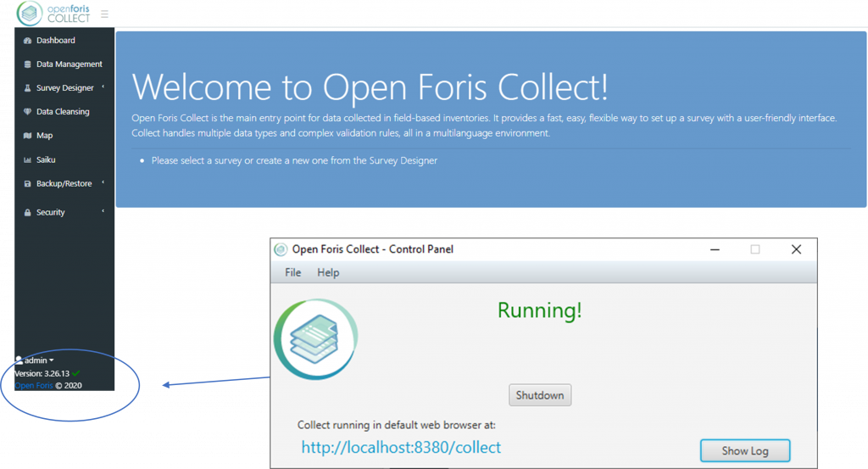868x469 pixels.
Task: Open the localhost:8380/collect link
Action: point(401,448)
